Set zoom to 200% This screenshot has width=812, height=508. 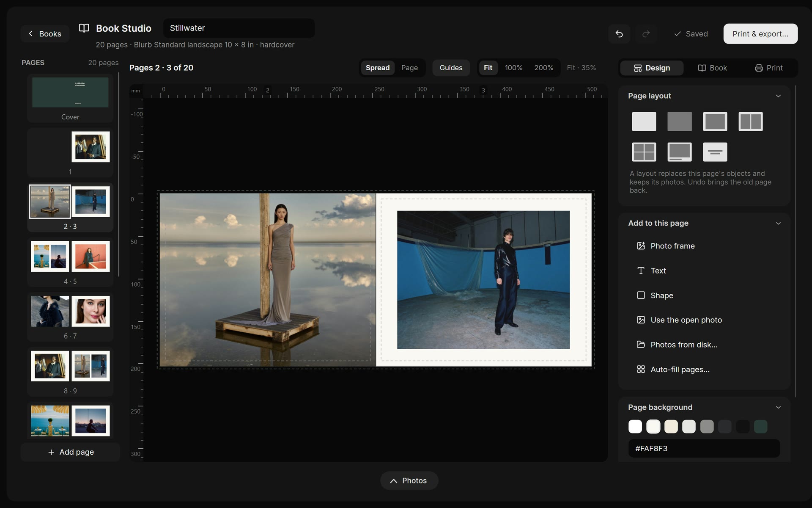[x=543, y=68]
